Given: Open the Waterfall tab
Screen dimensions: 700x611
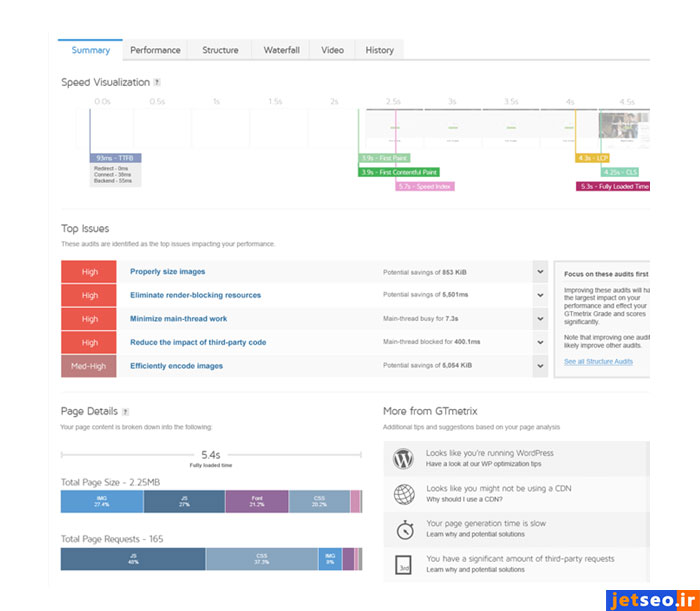Looking at the screenshot, I should pyautogui.click(x=281, y=50).
